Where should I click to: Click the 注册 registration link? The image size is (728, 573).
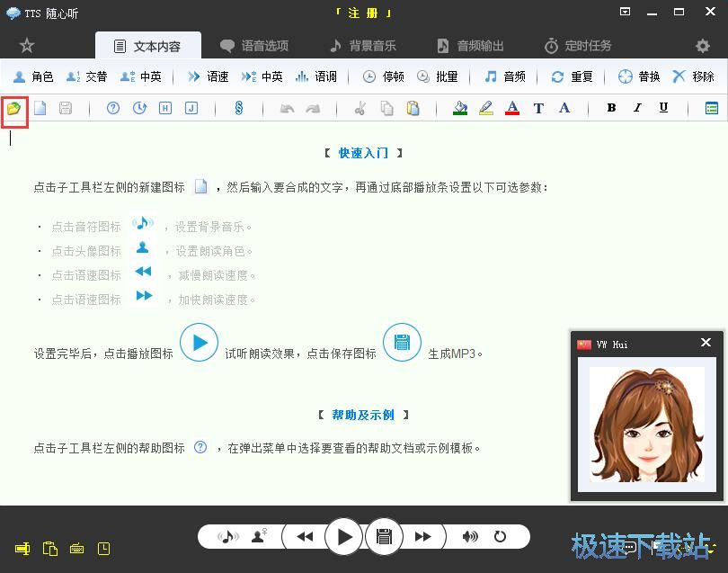[x=362, y=13]
